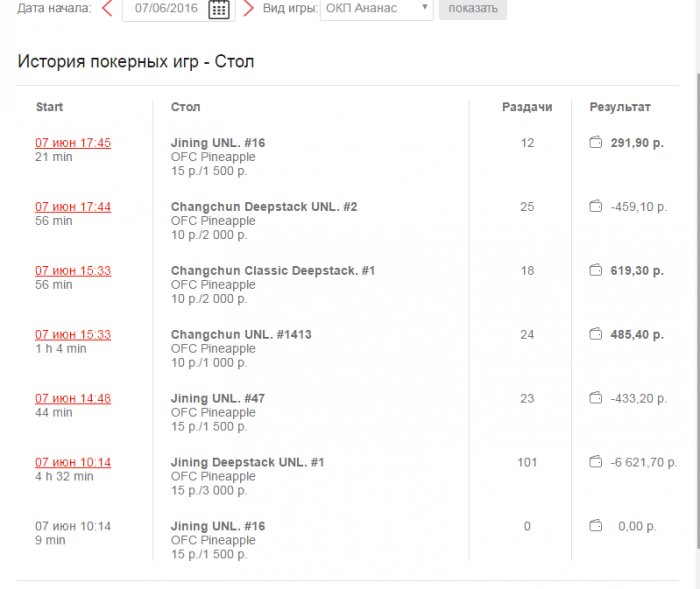Open the ОКП Ананас game type dropdown
Image resolution: width=700 pixels, height=589 pixels.
click(x=377, y=9)
